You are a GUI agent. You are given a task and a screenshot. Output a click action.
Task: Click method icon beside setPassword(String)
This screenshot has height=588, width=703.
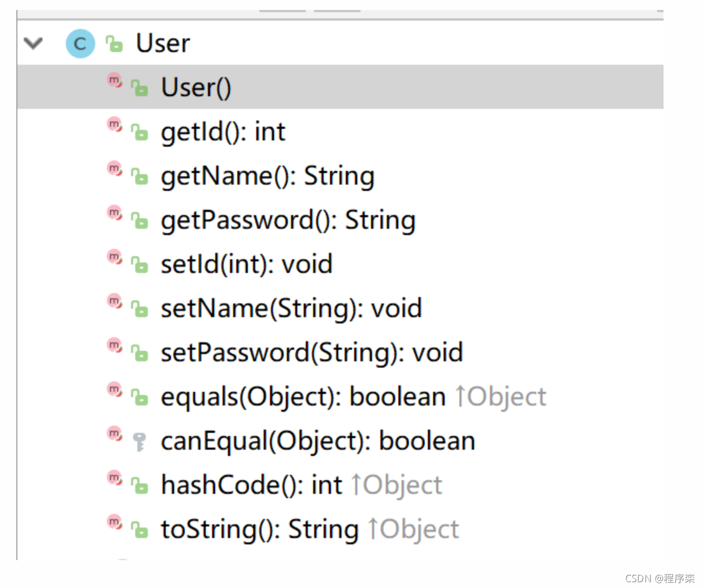115,346
